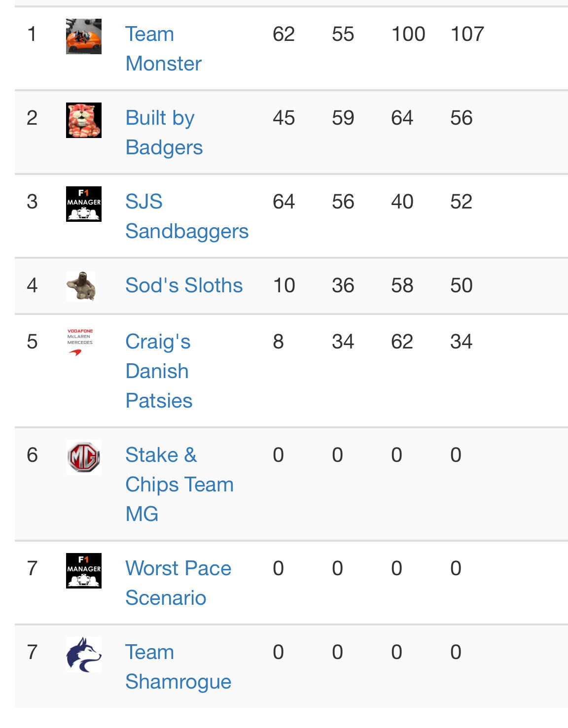Open the Team Shamrogue team page
The width and height of the screenshot is (568, 728).
coord(178,667)
